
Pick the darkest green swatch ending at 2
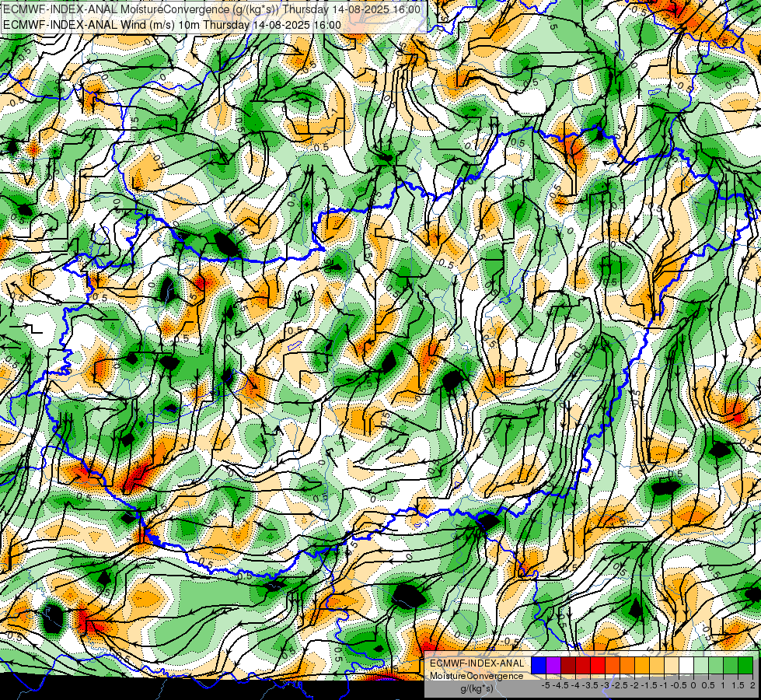(x=745, y=665)
